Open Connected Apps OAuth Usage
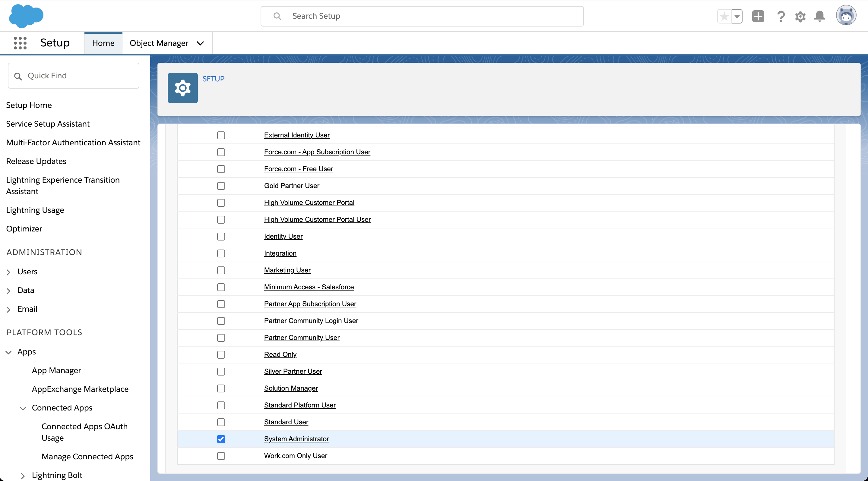The height and width of the screenshot is (481, 868). pyautogui.click(x=84, y=432)
